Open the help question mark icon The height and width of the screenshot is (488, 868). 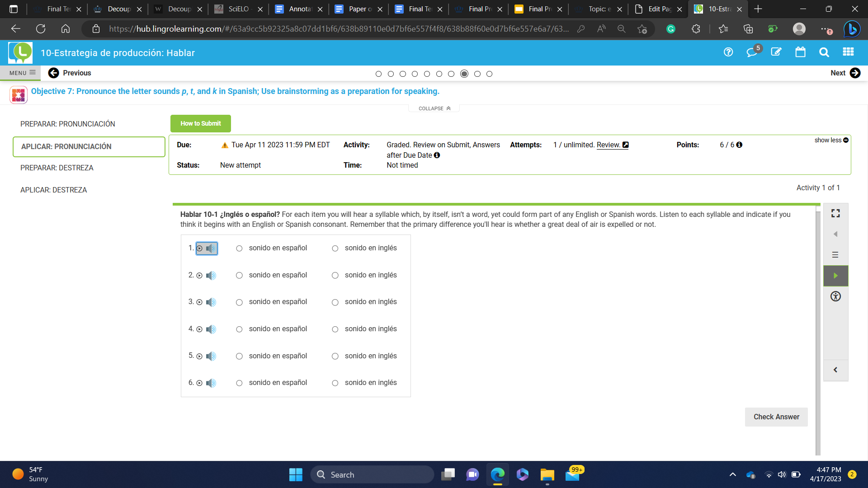[x=728, y=52]
